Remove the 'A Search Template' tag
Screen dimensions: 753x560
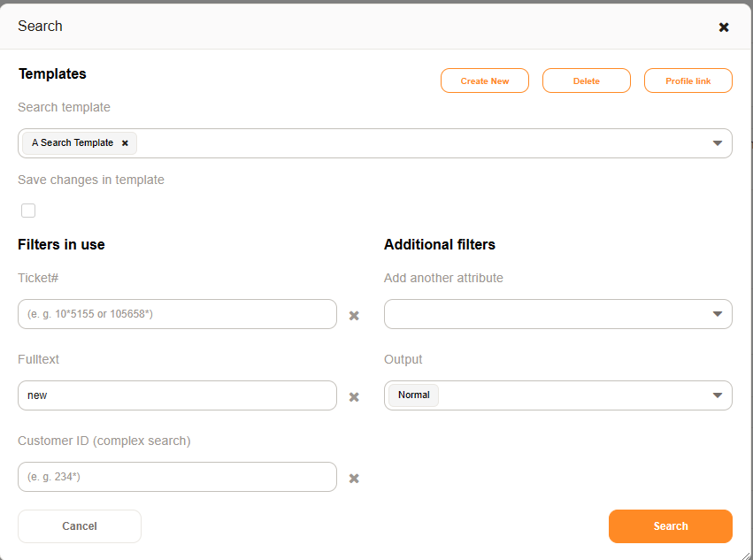125,143
